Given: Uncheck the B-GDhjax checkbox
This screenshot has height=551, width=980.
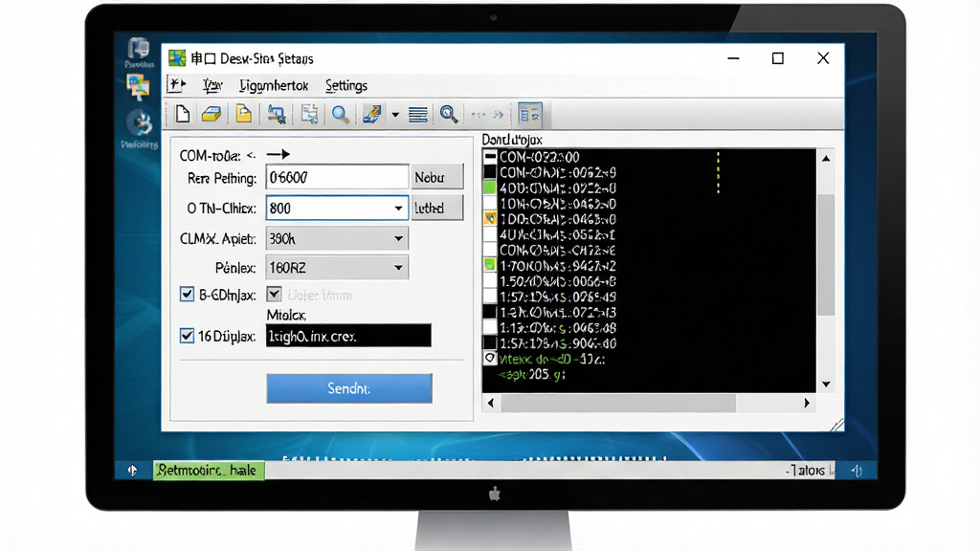Looking at the screenshot, I should click(x=187, y=295).
